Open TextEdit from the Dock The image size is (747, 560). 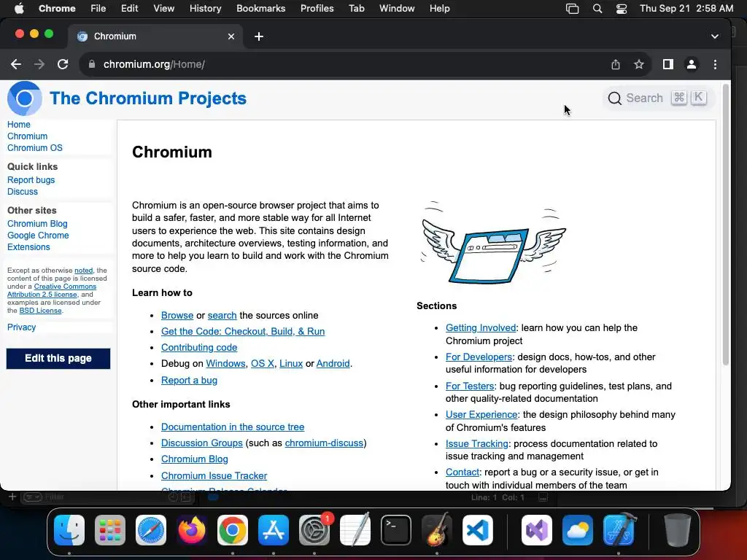pyautogui.click(x=355, y=530)
